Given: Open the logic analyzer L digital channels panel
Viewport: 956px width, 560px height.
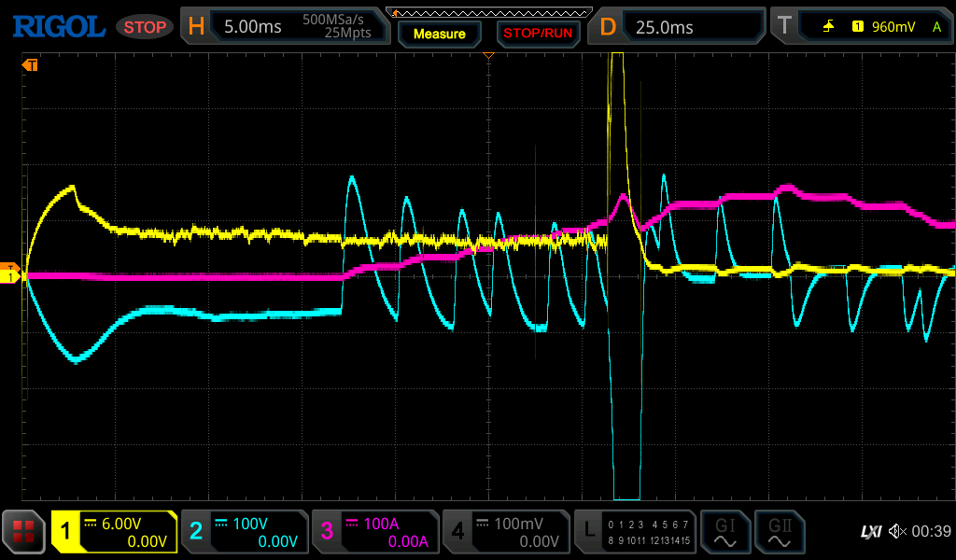Looking at the screenshot, I should [635, 532].
